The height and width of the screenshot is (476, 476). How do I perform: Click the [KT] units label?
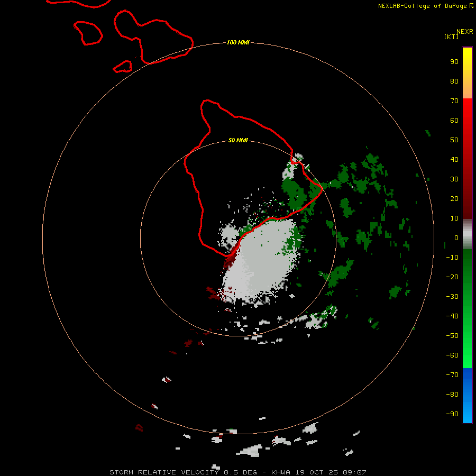(451, 36)
